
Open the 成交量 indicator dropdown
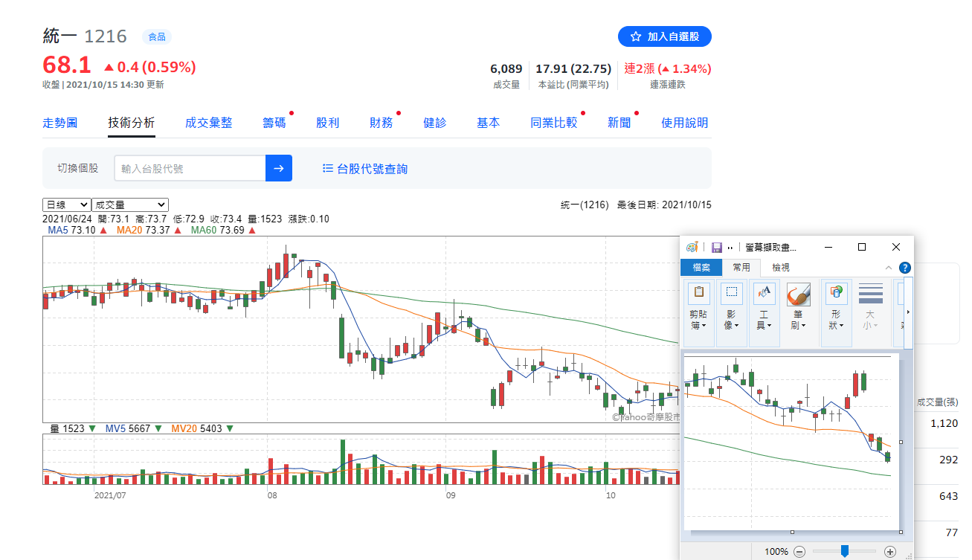pos(130,205)
